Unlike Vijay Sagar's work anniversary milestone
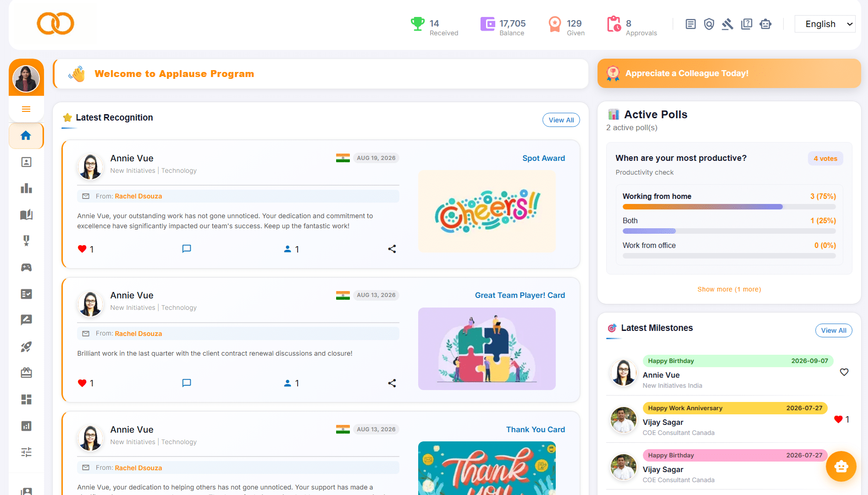 click(x=838, y=419)
